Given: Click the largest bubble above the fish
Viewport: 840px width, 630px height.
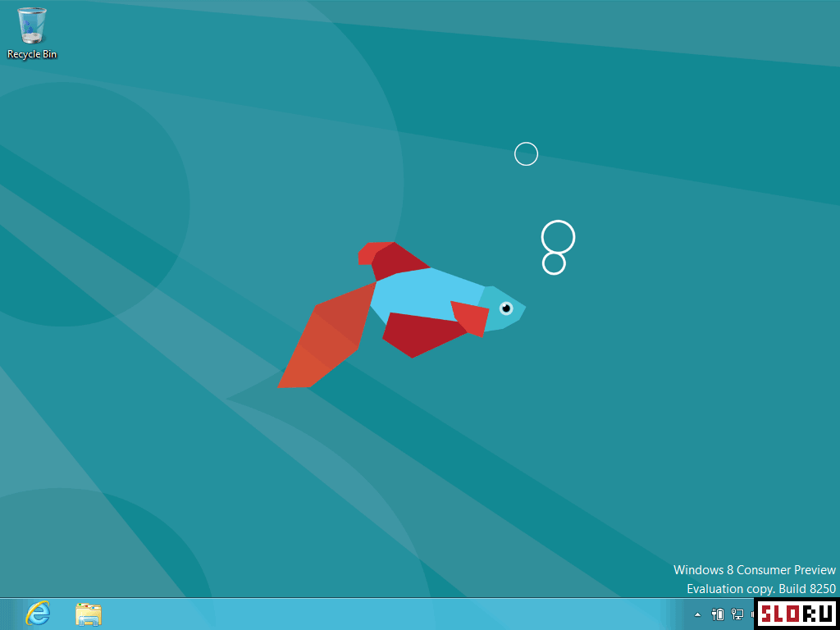Looking at the screenshot, I should (558, 237).
